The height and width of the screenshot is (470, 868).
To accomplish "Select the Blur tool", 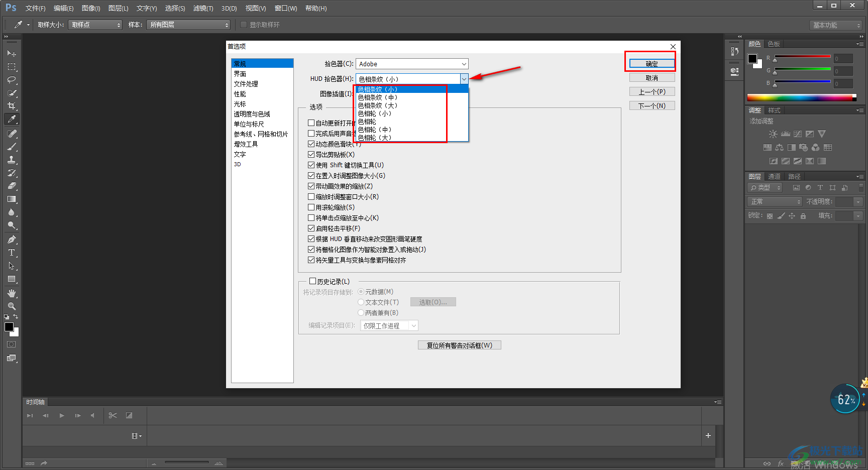I will 12,212.
